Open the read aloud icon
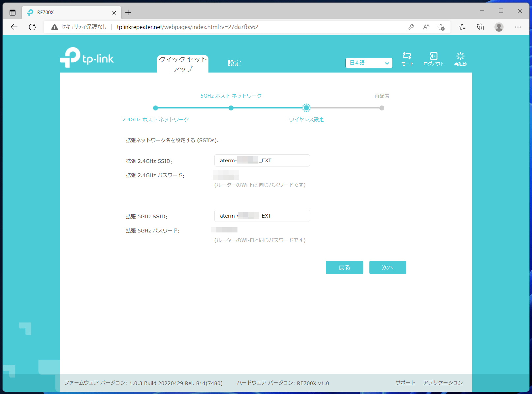532x394 pixels. coord(426,27)
